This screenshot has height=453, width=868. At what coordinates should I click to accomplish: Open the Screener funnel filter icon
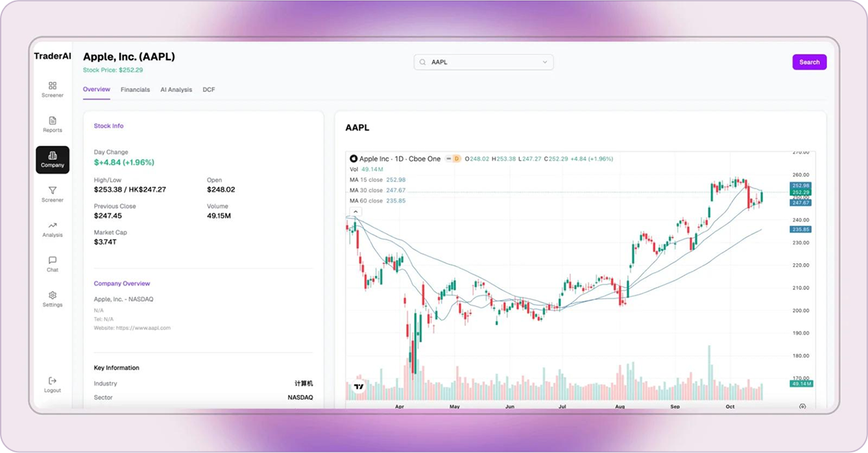(x=53, y=191)
